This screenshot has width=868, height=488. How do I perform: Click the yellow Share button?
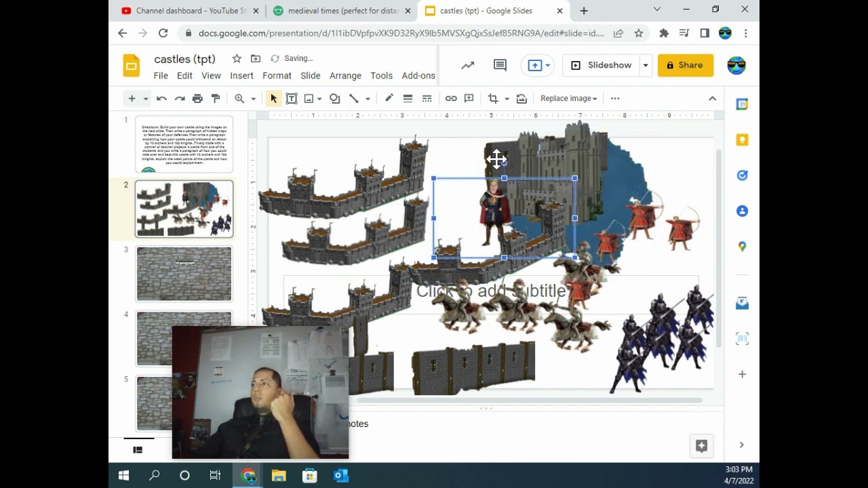coord(685,65)
